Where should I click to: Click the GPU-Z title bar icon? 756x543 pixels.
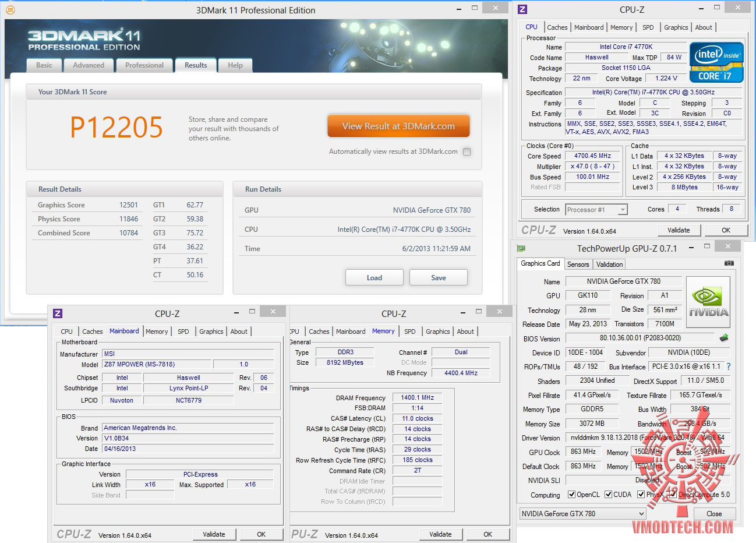(x=521, y=248)
